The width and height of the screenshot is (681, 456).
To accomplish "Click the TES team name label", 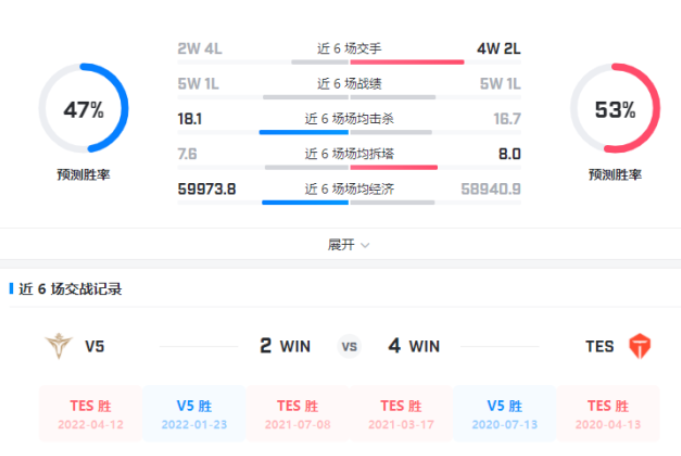I will click(599, 346).
